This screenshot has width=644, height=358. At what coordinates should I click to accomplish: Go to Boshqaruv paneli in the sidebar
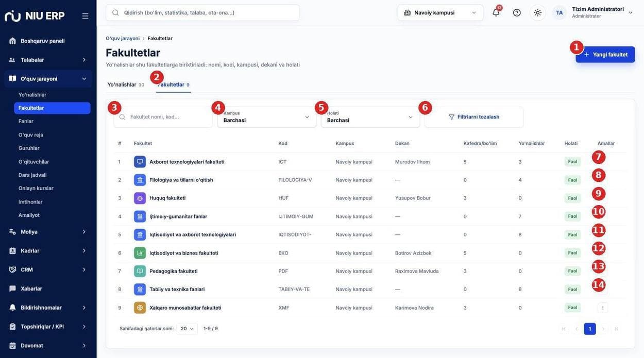coord(48,41)
